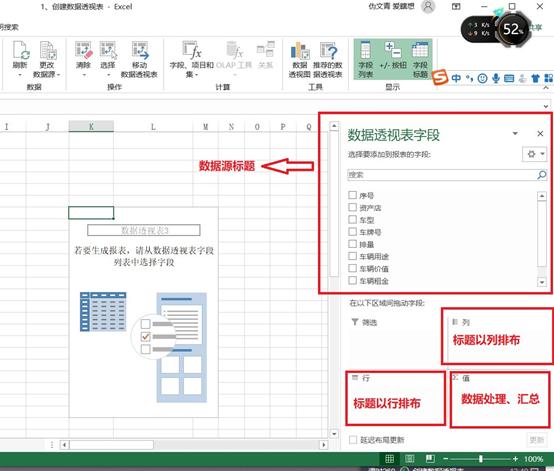554x471 pixels.
Task: Expand the formula bar chevron
Action: (x=546, y=106)
